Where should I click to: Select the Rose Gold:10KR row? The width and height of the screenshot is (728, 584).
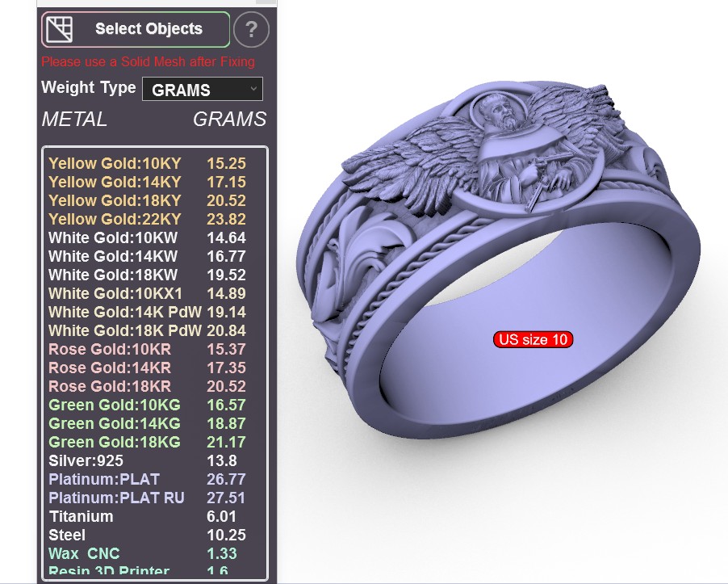[147, 350]
